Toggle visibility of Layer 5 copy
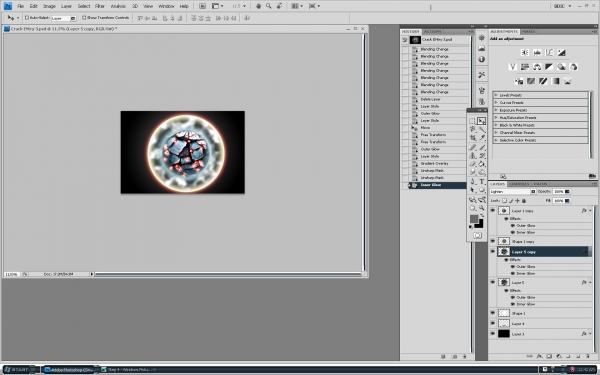600x375 pixels. pos(492,251)
